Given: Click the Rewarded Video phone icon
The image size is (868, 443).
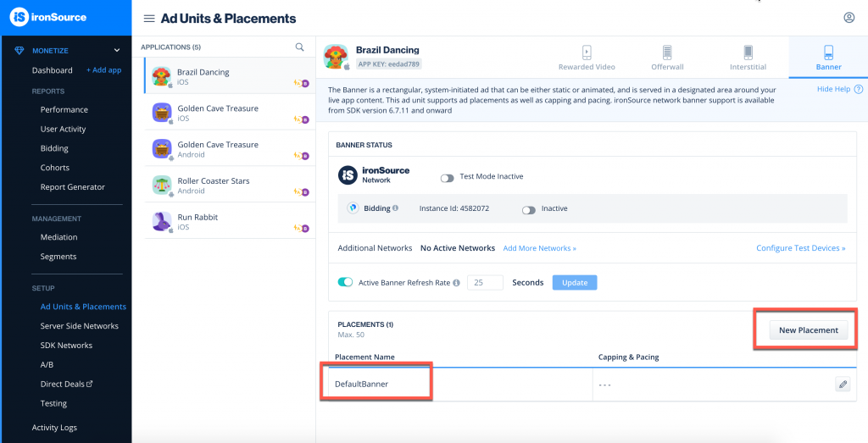Looking at the screenshot, I should pyautogui.click(x=587, y=53).
